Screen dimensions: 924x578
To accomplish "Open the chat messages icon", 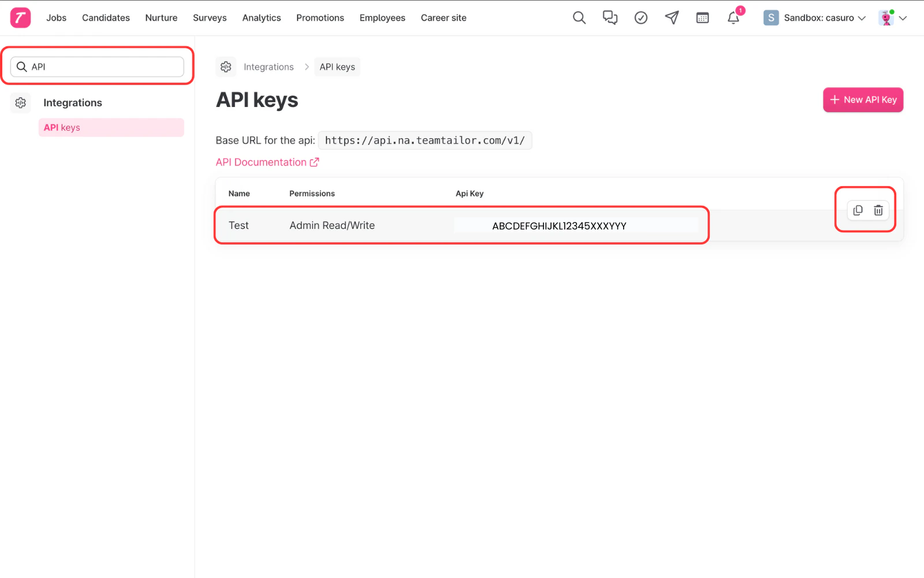I will [610, 18].
